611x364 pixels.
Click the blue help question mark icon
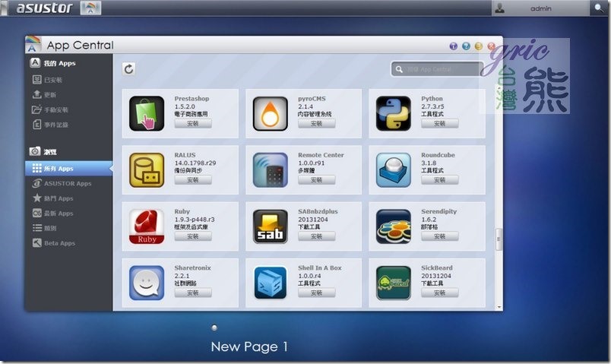[x=466, y=46]
